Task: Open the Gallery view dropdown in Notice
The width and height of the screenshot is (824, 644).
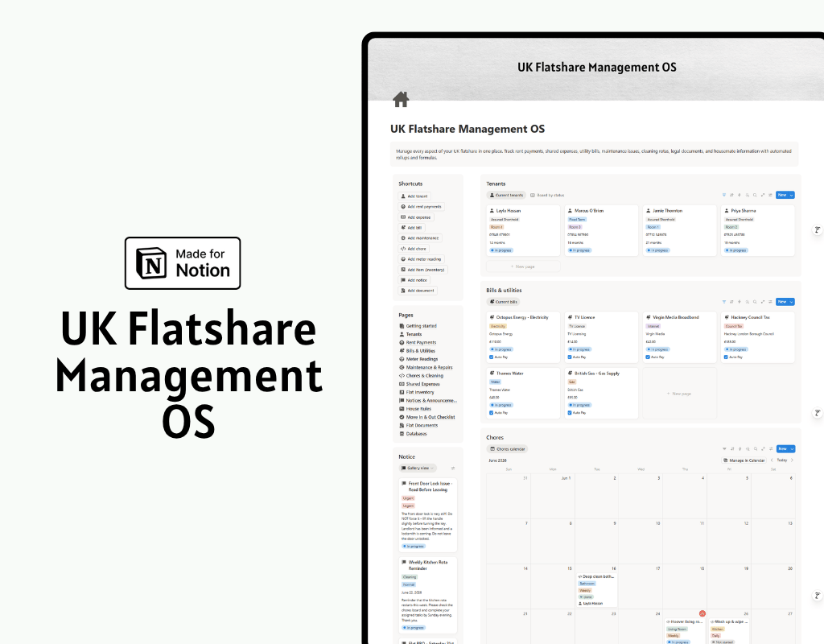Action: pos(418,468)
